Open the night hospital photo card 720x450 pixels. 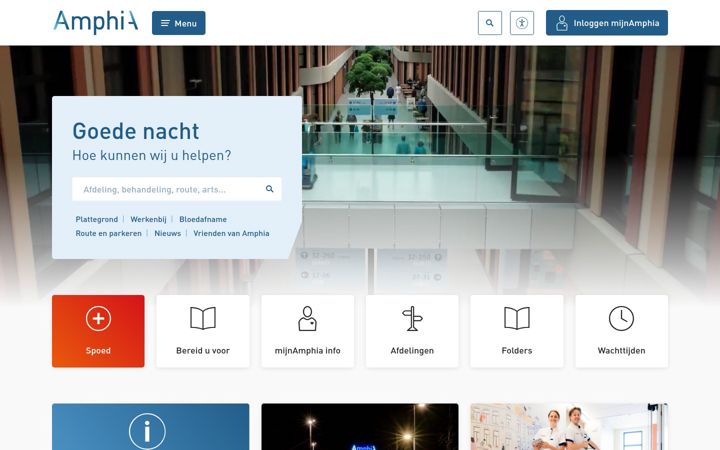[x=360, y=427]
